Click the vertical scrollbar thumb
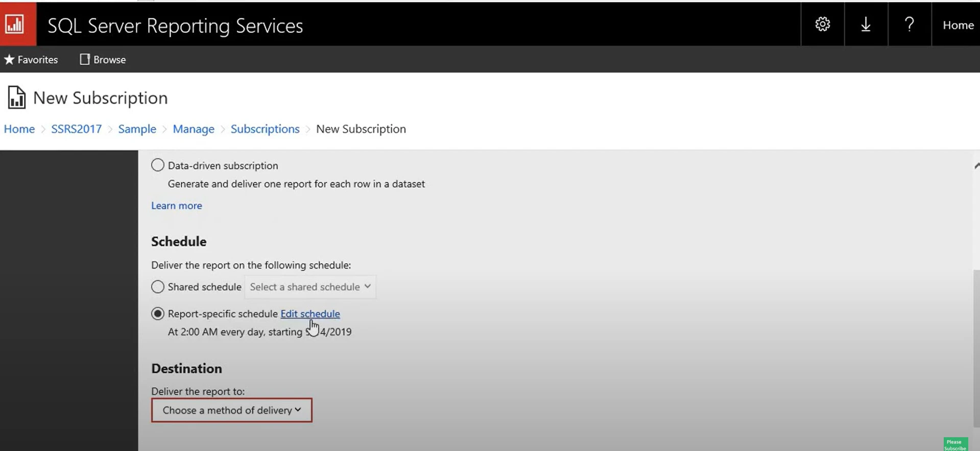This screenshot has height=451, width=980. [976, 347]
